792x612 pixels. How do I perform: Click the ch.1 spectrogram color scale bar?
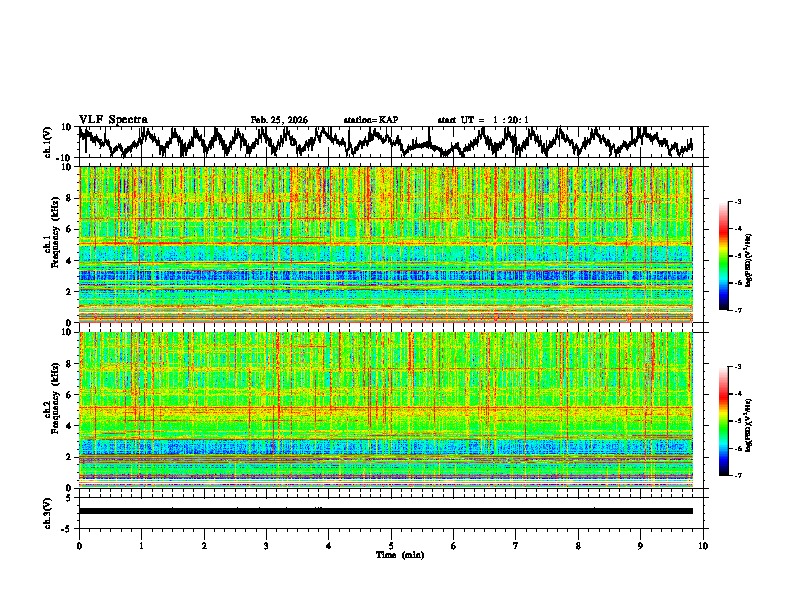723,256
